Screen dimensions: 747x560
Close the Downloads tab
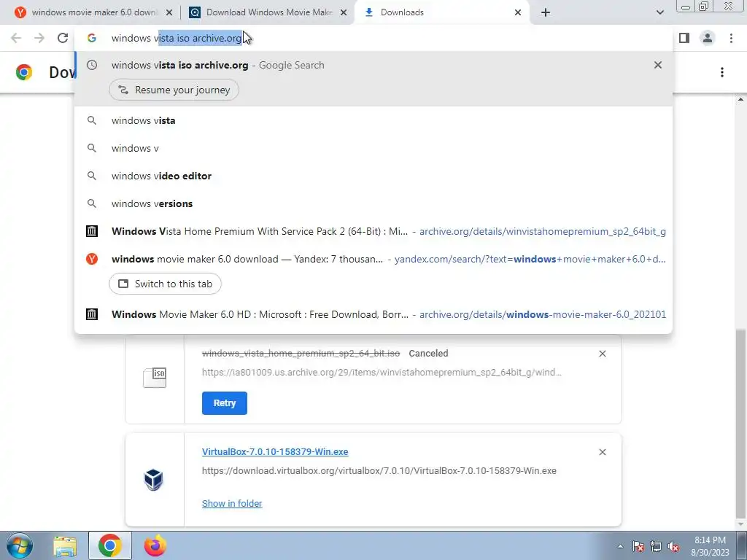tap(518, 12)
